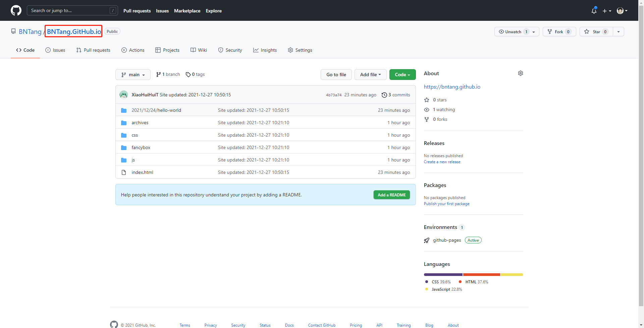The height and width of the screenshot is (328, 644).
Task: Open the index.html file
Action: point(142,172)
